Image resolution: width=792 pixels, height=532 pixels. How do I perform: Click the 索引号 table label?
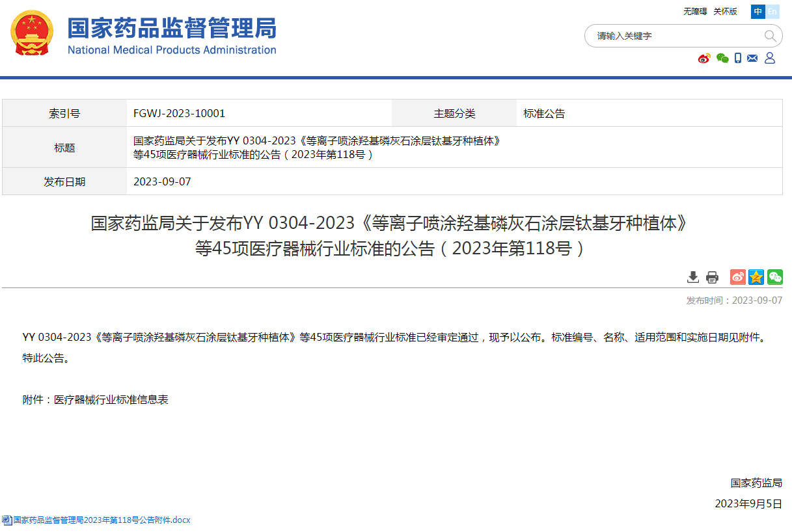point(64,113)
